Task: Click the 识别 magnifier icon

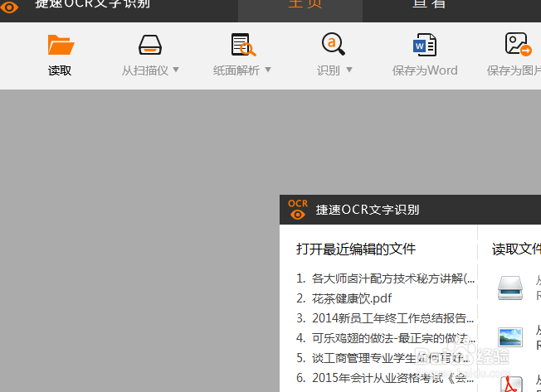Action: (334, 44)
